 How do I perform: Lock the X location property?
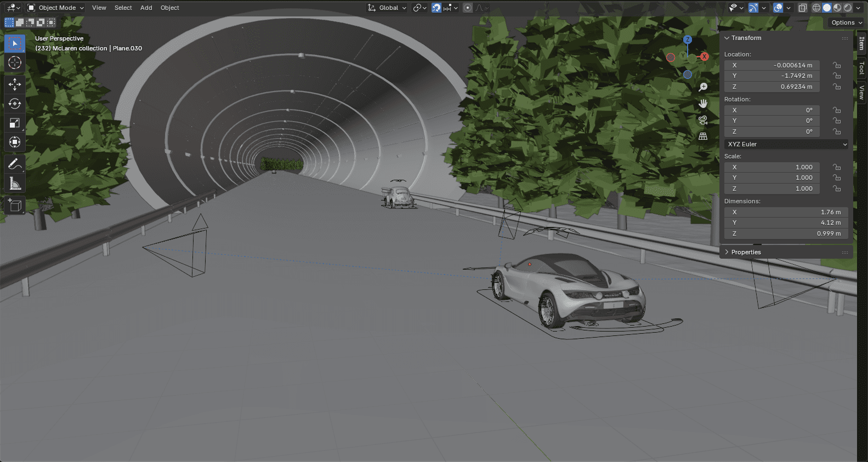(837, 65)
